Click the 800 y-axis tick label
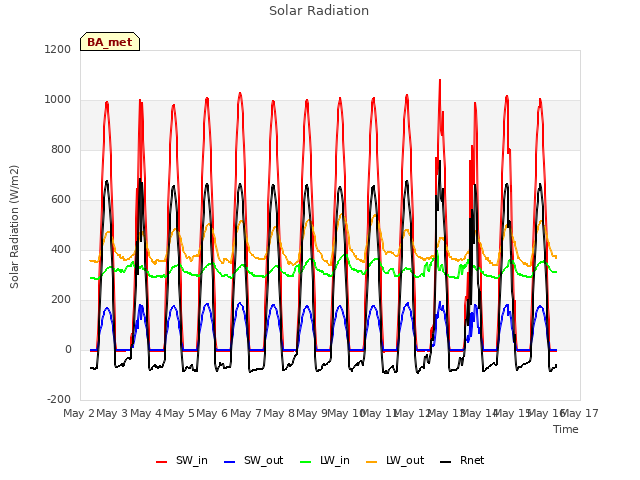640x480 pixels. pos(61,149)
